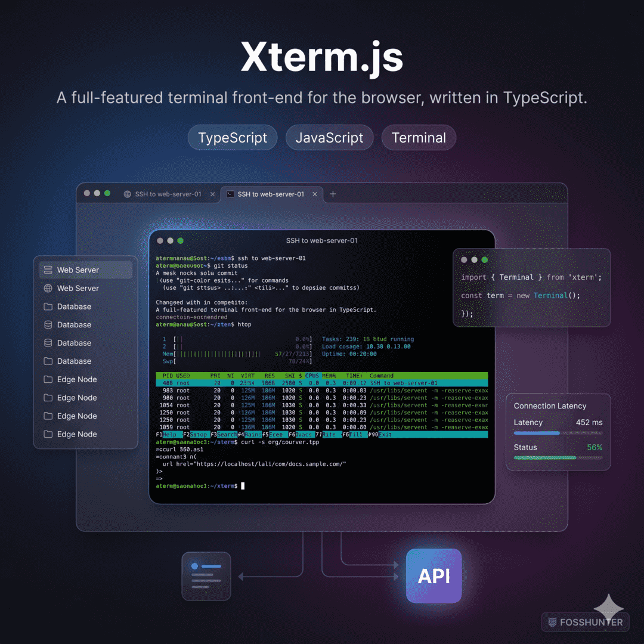The height and width of the screenshot is (644, 644).
Task: Click the F5 Tree function key
Action: click(274, 435)
